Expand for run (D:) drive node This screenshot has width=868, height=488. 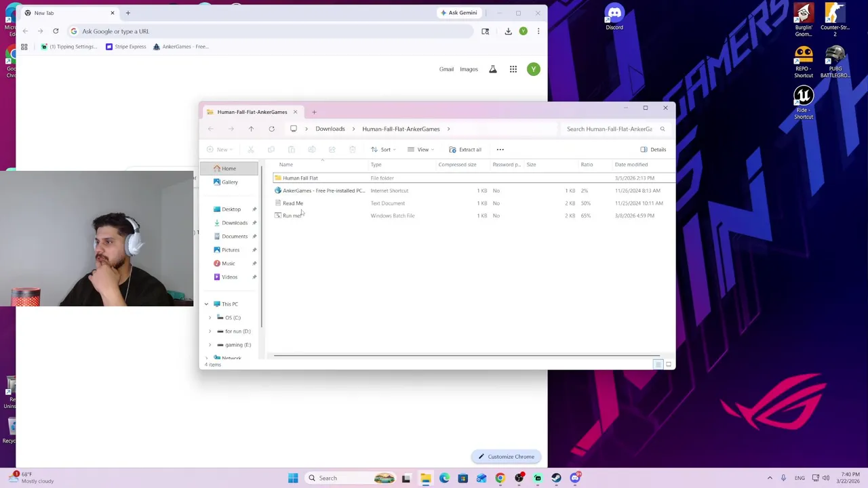(210, 331)
